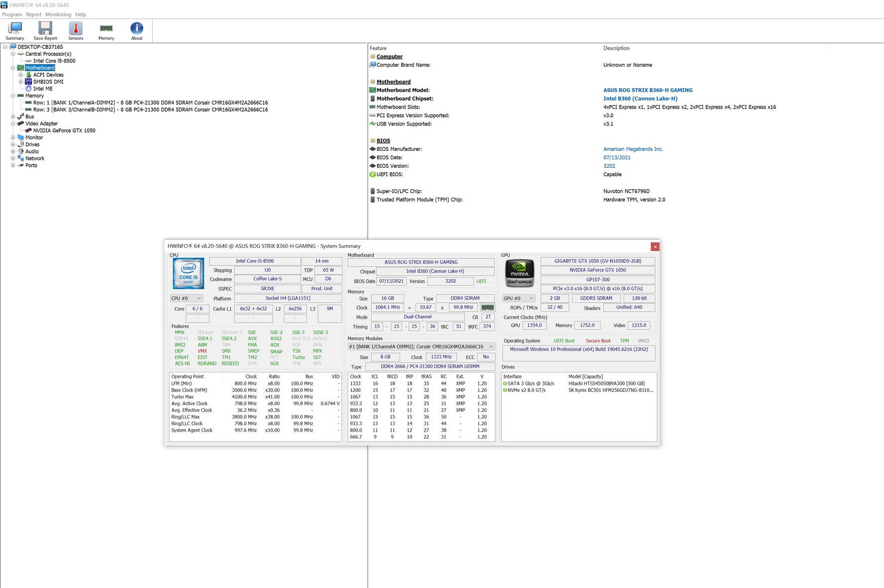Click the SMBIOS DMI icon
This screenshot has height=588, width=884.
28,82
